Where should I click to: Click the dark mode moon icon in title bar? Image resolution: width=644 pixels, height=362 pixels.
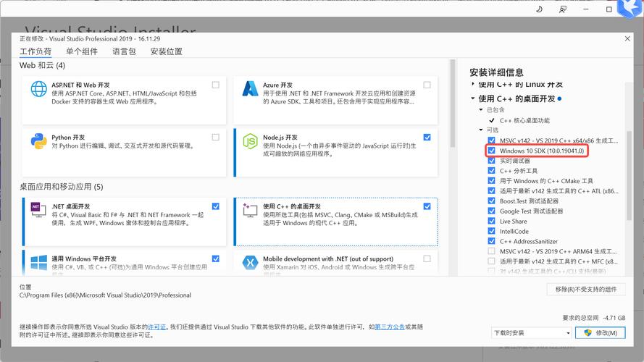[539, 9]
